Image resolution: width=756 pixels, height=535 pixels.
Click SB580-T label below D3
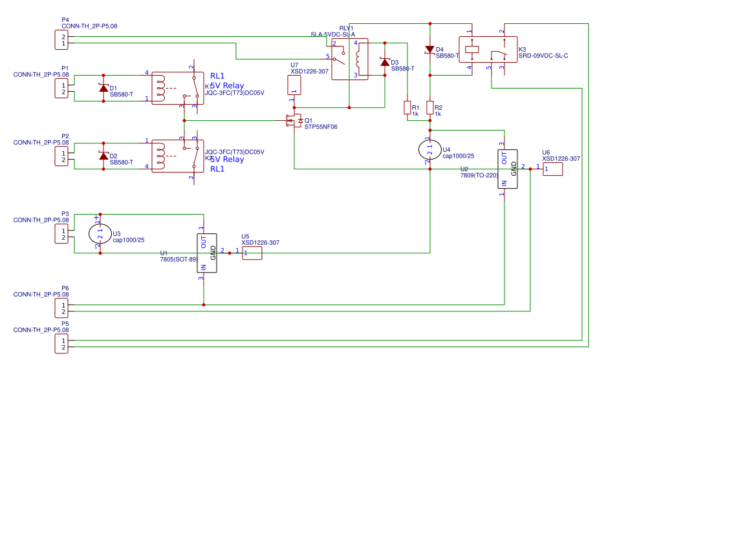pos(403,69)
